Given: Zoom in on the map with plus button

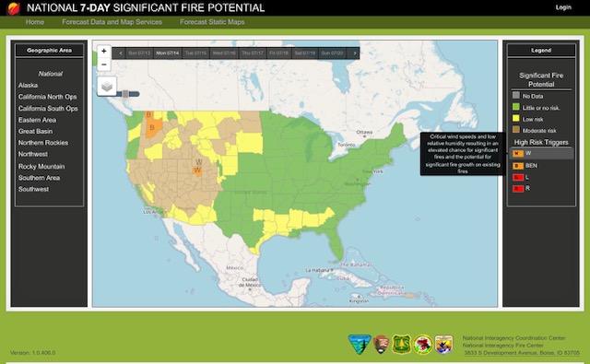Looking at the screenshot, I should (104, 51).
